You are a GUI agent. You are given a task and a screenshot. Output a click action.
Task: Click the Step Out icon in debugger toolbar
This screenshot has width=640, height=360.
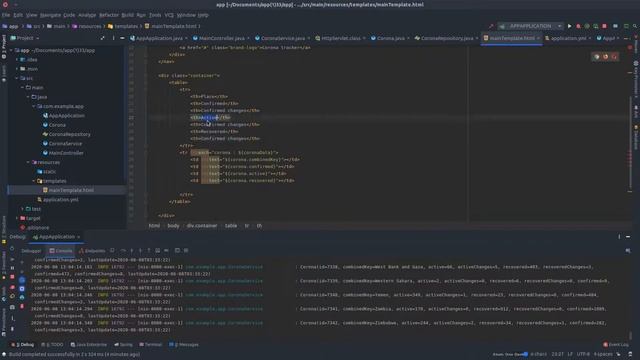149,251
